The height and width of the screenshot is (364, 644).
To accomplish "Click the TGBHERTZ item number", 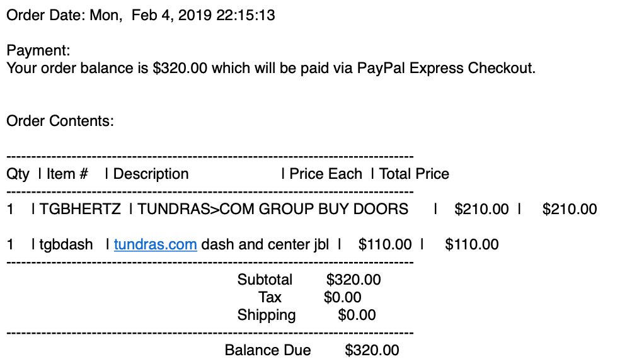I will coord(80,209).
